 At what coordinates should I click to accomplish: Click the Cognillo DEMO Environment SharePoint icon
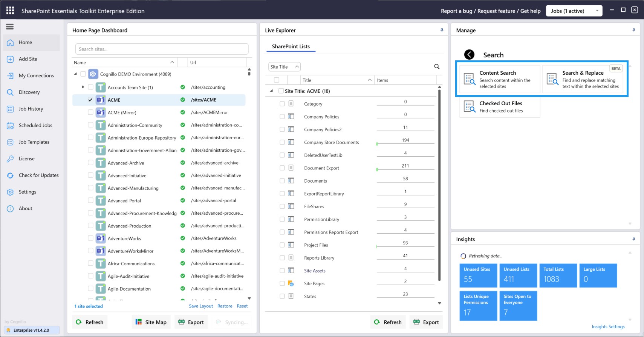pos(93,74)
